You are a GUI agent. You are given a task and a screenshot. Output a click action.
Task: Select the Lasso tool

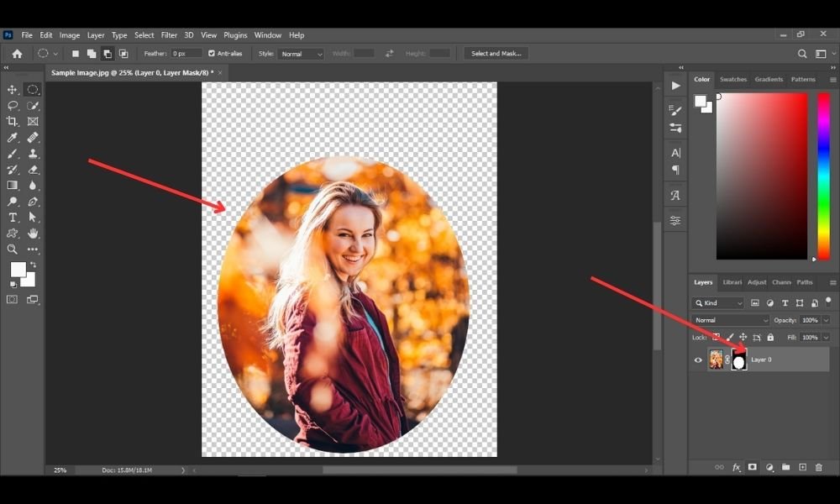click(x=13, y=106)
